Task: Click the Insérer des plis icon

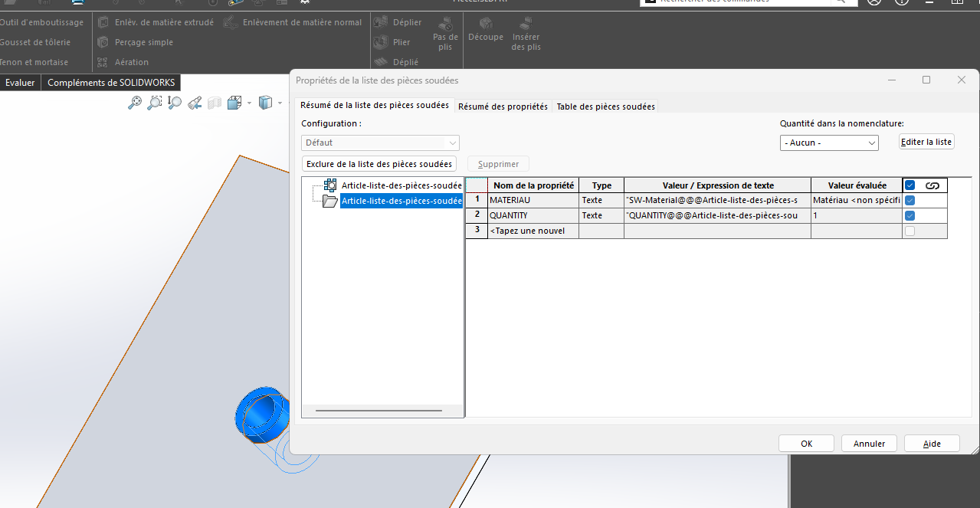Action: 526,23
